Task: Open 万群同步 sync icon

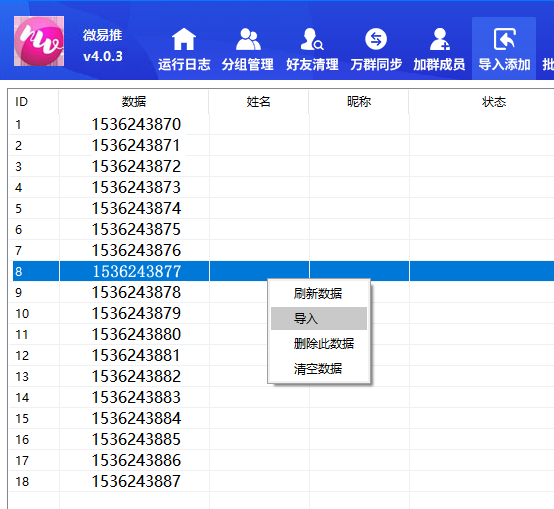Action: click(x=376, y=39)
